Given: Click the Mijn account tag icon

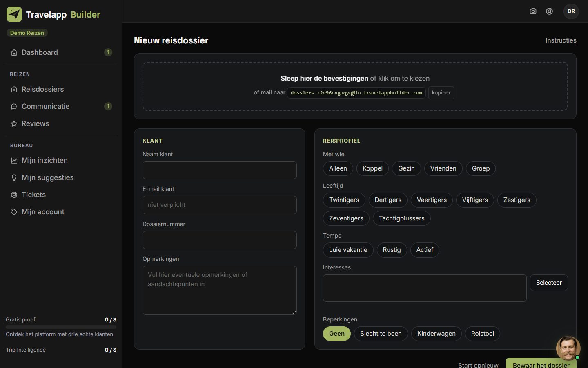Looking at the screenshot, I should coord(14,212).
